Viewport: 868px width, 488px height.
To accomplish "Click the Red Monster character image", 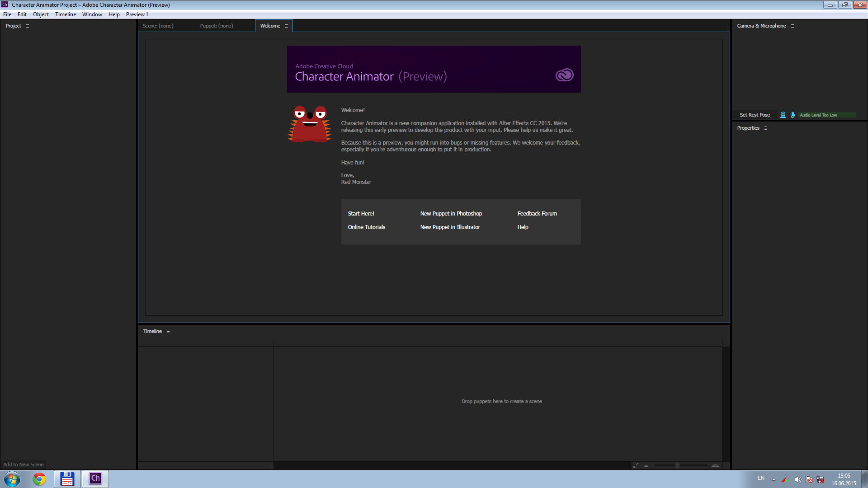I will [310, 124].
